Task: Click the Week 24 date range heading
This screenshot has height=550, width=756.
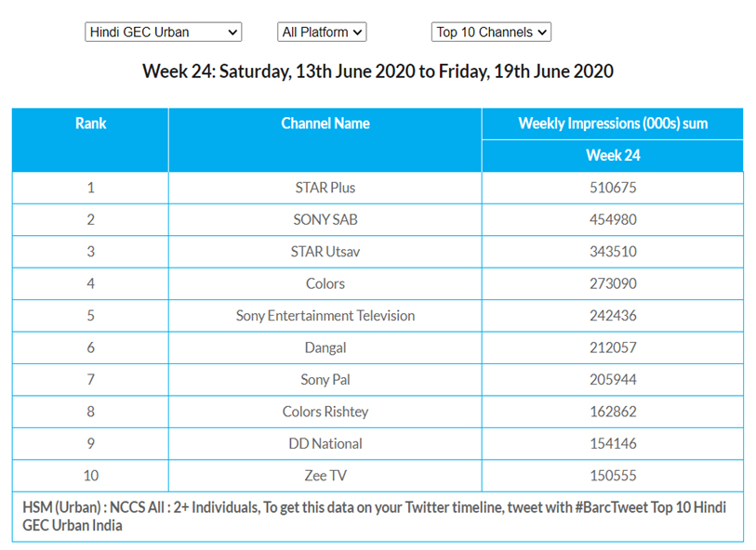Action: tap(378, 72)
